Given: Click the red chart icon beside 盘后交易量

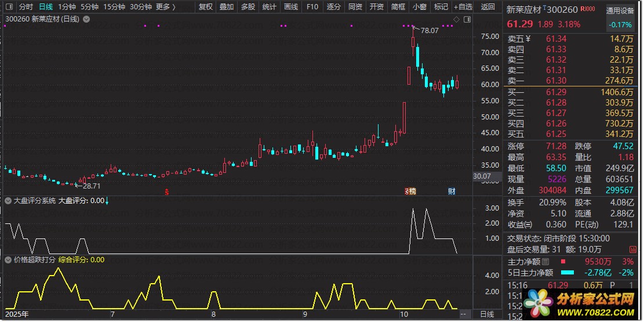Looking at the screenshot, I should point(632,249).
